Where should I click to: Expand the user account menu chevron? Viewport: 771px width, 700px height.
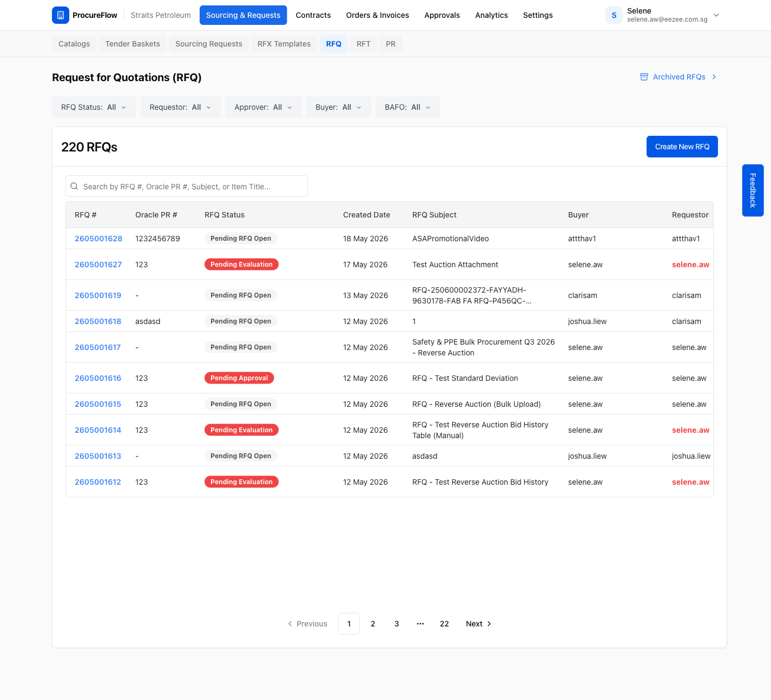(x=716, y=15)
